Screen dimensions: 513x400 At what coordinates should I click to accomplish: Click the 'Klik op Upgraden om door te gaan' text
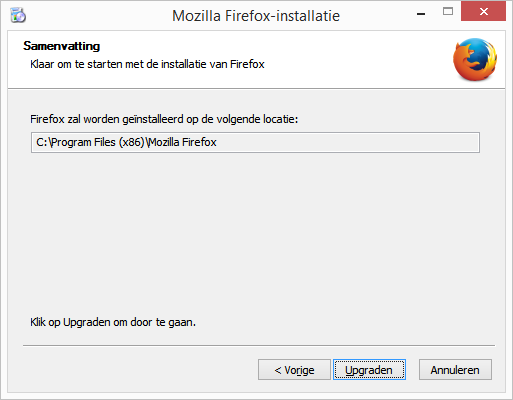tap(113, 322)
